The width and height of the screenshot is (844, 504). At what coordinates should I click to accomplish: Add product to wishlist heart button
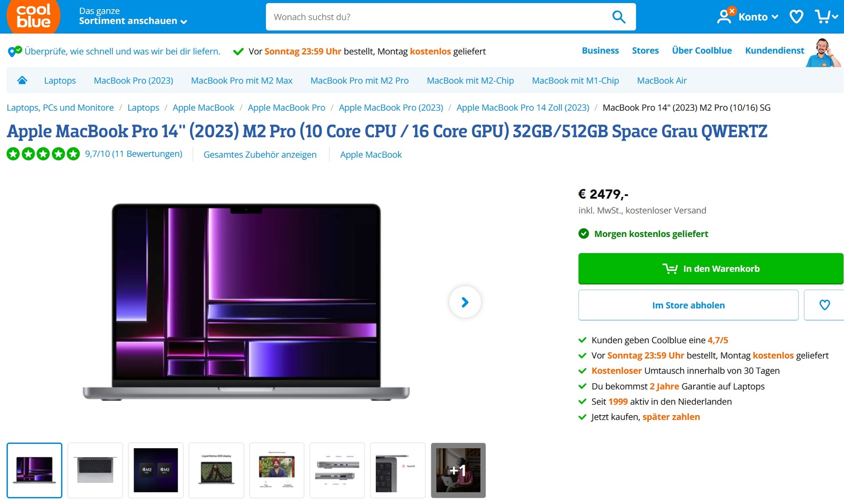click(824, 305)
